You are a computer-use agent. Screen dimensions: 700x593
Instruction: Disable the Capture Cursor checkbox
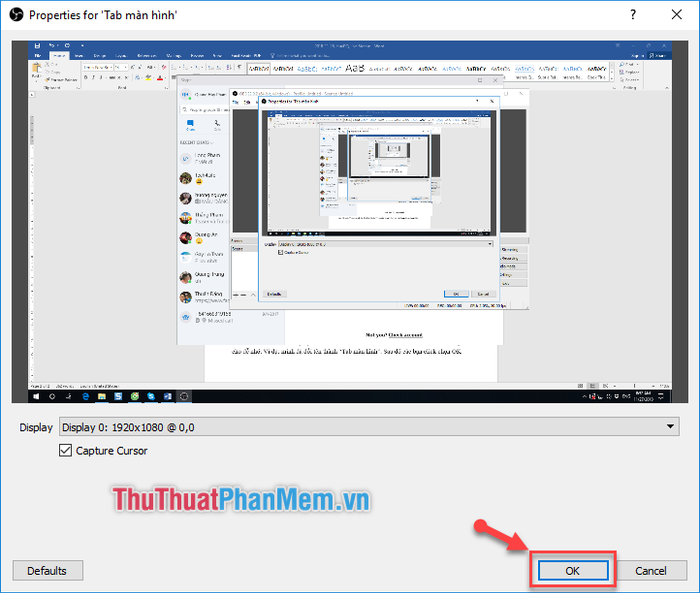tap(67, 451)
